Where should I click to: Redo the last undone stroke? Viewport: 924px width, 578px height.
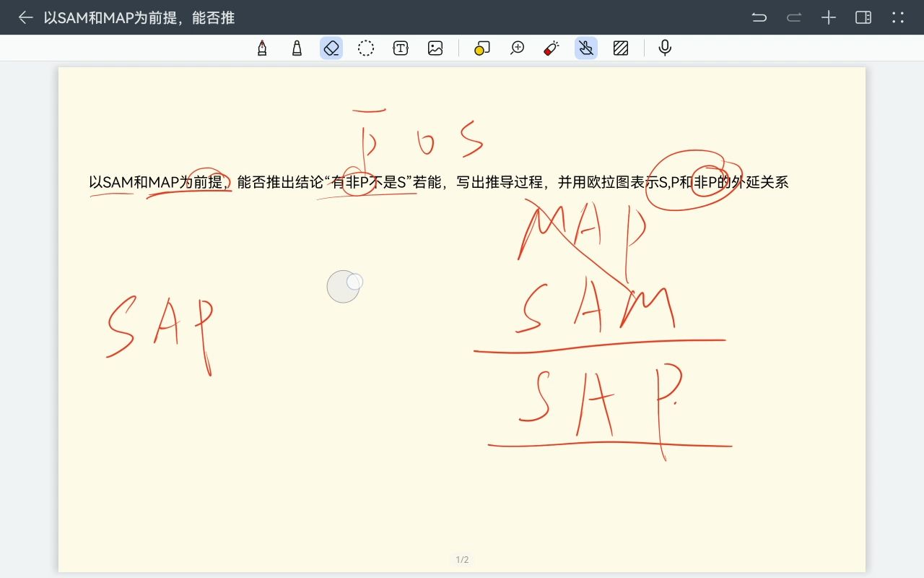[793, 17]
